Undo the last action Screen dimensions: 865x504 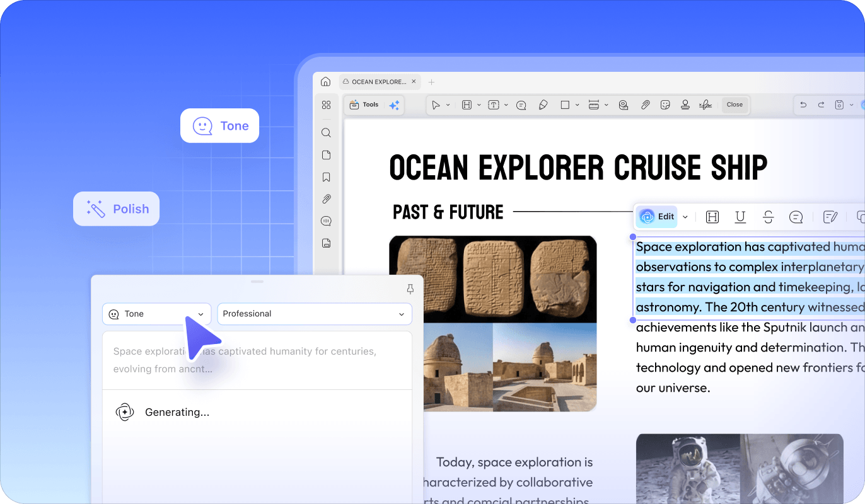[x=803, y=105]
